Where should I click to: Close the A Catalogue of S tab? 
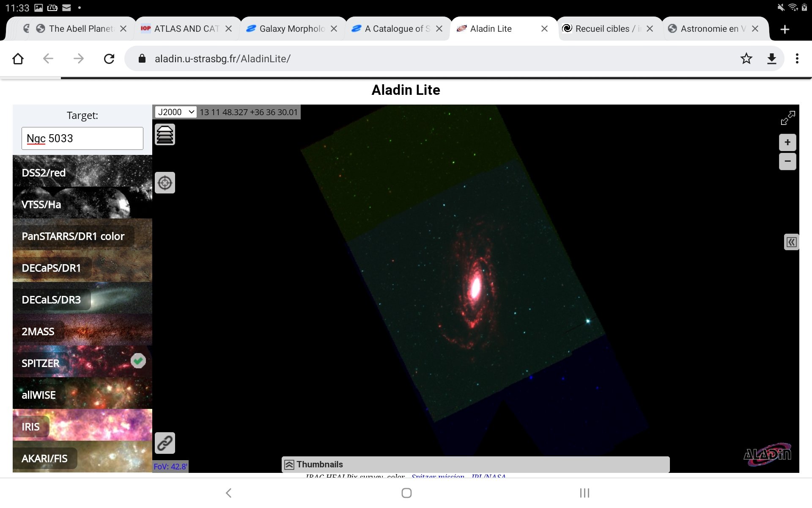pyautogui.click(x=439, y=29)
